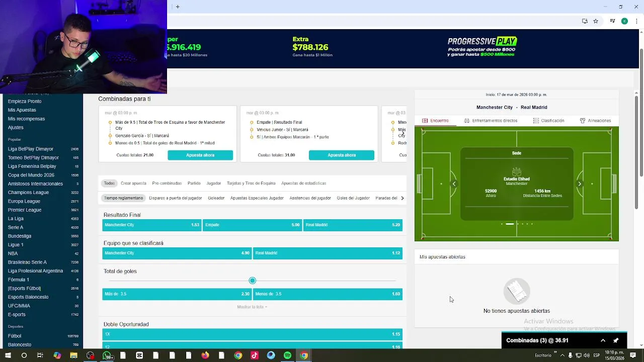Open Mis Apuestas in sidebar

[22, 110]
